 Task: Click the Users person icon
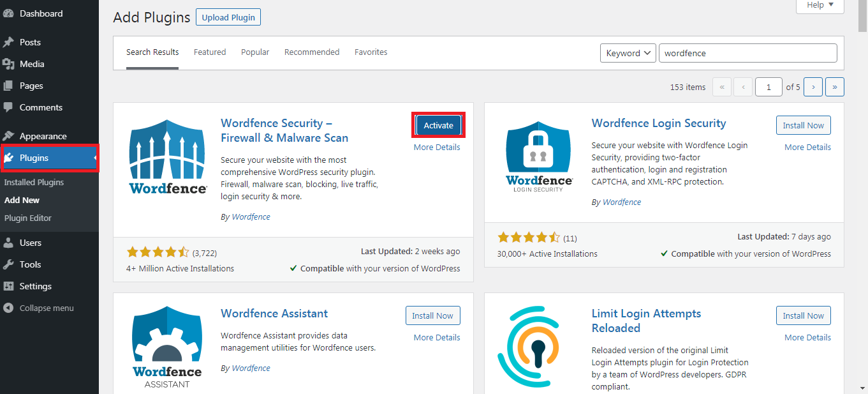click(x=8, y=243)
